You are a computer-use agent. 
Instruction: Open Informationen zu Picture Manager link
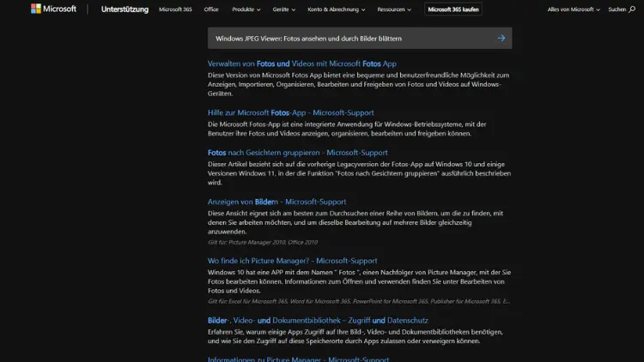click(298, 359)
